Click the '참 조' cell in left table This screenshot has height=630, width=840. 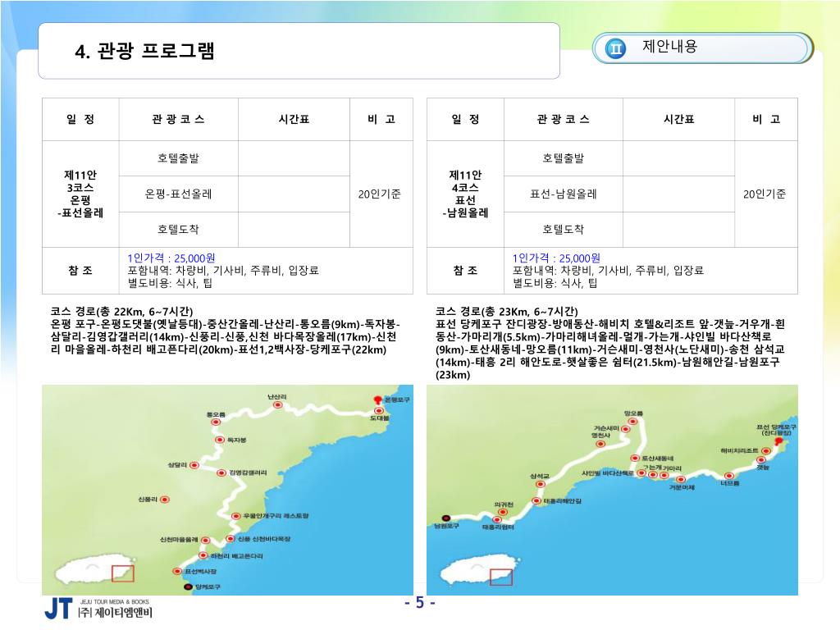pos(80,271)
